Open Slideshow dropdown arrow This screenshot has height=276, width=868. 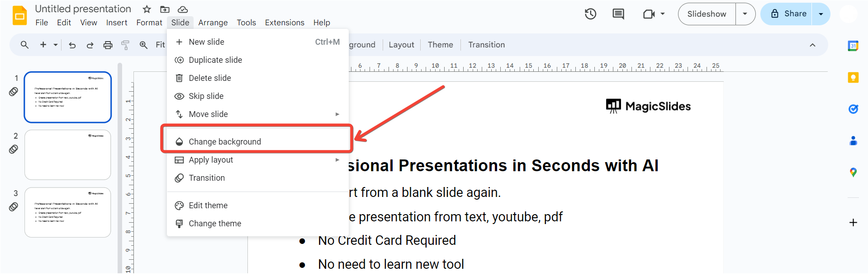pyautogui.click(x=745, y=14)
